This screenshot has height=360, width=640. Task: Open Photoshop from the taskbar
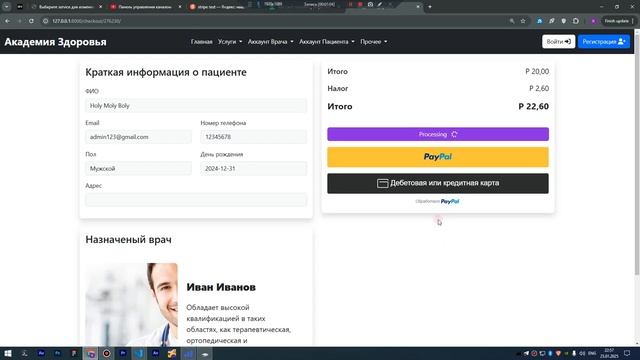(x=58, y=353)
